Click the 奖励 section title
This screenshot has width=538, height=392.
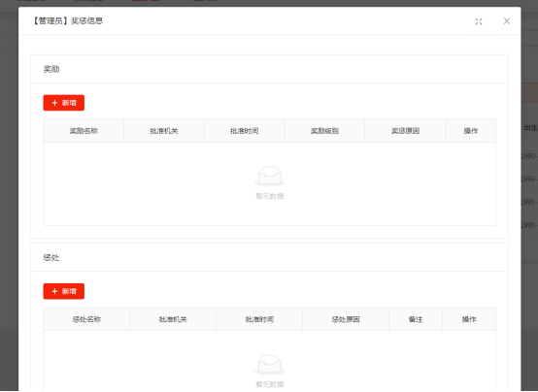(x=51, y=69)
